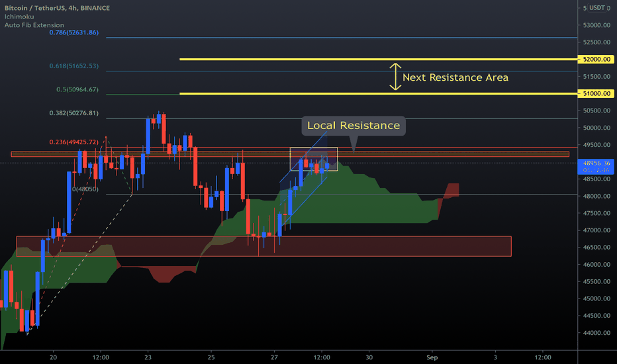
Task: Click the yellow 51000.00 price tag
Action: pos(596,93)
